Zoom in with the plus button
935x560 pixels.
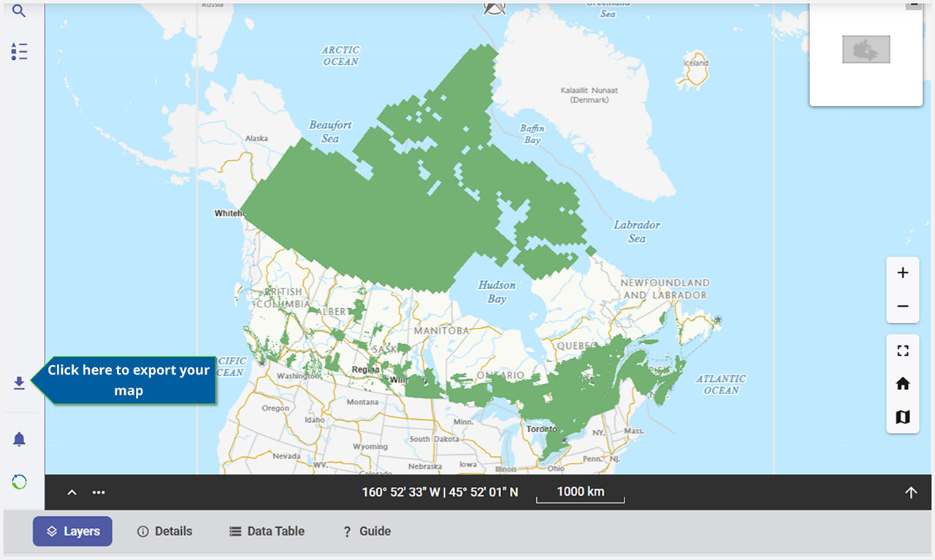tap(903, 273)
